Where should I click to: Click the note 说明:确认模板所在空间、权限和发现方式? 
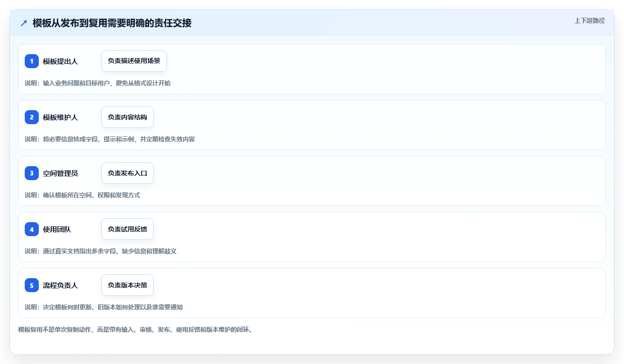pyautogui.click(x=83, y=195)
